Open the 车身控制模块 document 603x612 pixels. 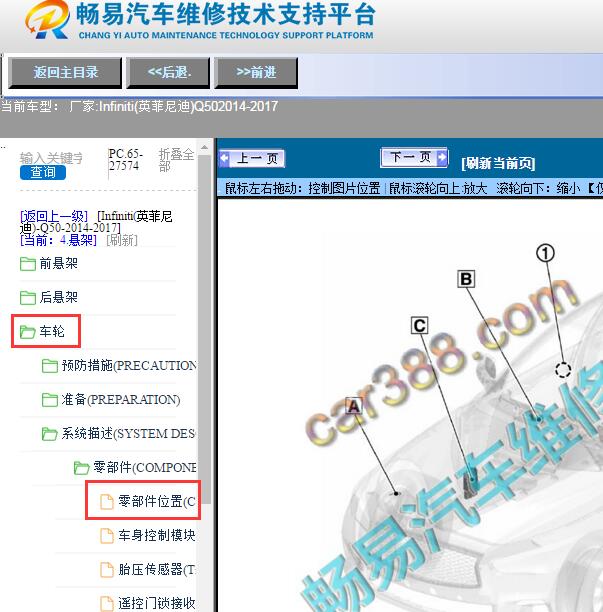(157, 536)
